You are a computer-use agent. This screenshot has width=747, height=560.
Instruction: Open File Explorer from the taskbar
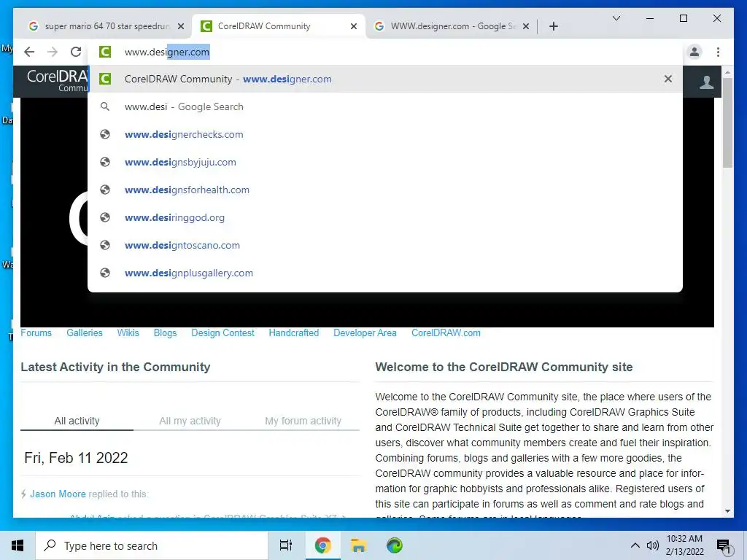(358, 545)
